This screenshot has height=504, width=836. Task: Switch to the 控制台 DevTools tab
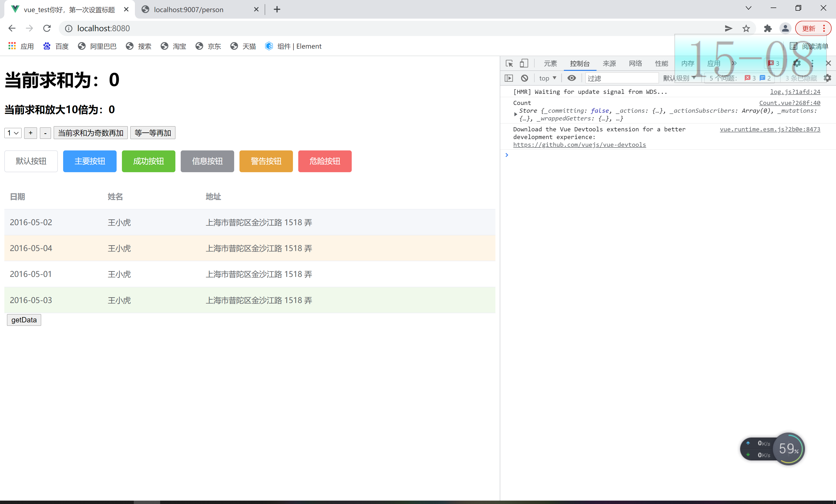click(x=580, y=63)
